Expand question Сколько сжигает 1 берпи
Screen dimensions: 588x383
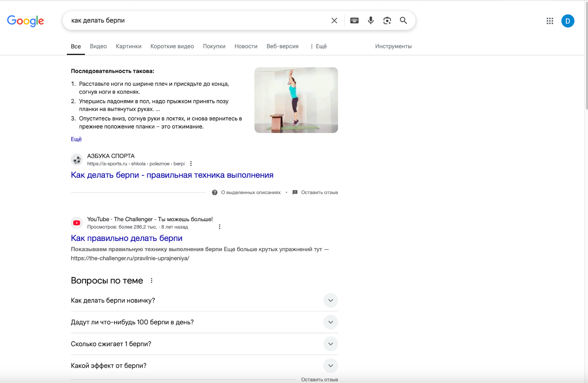[330, 344]
